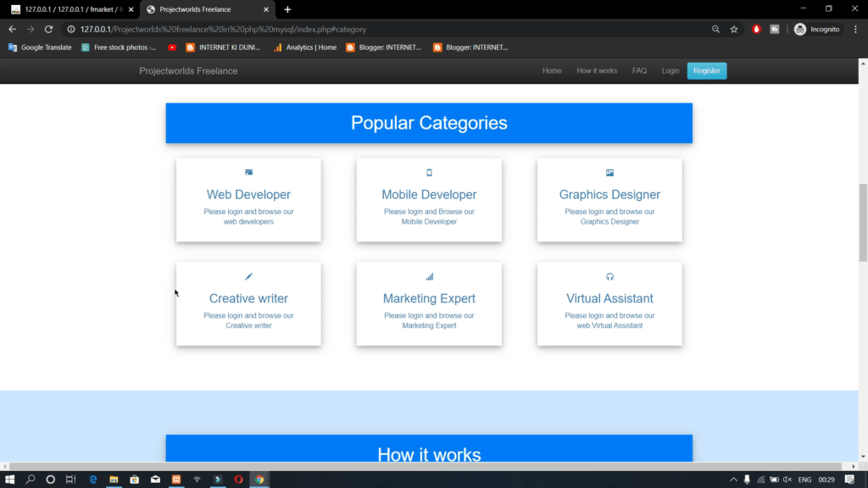The image size is (868, 488).
Task: Click the Mobile Developer phone icon
Action: click(429, 171)
